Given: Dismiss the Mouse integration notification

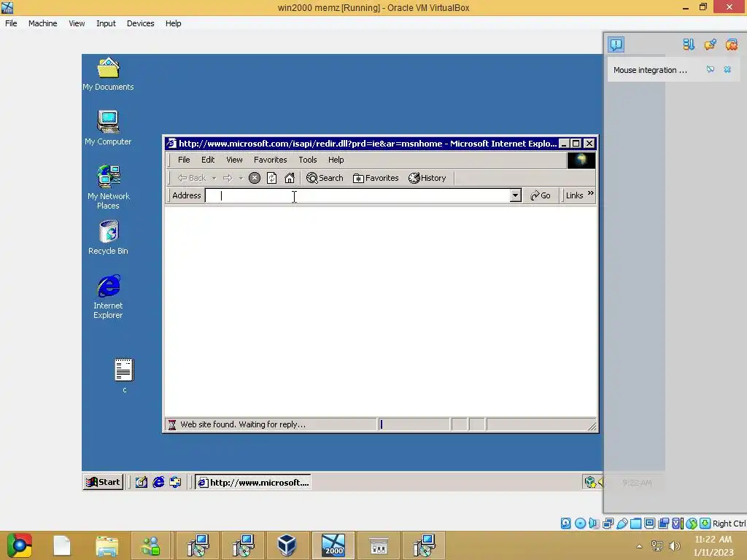Looking at the screenshot, I should 727,69.
